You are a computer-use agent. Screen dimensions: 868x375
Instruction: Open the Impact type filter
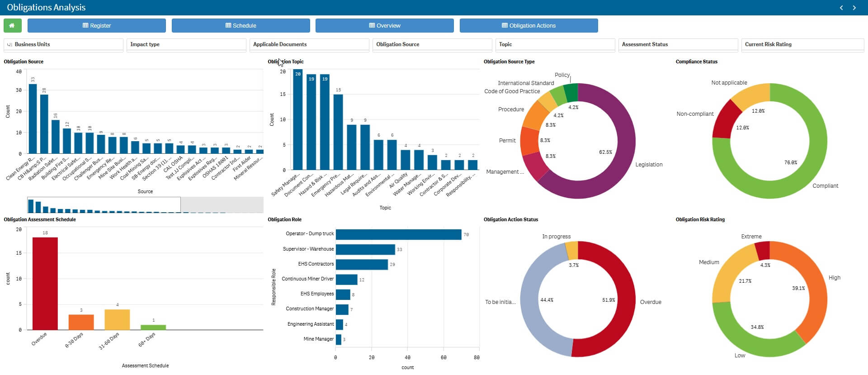point(186,44)
